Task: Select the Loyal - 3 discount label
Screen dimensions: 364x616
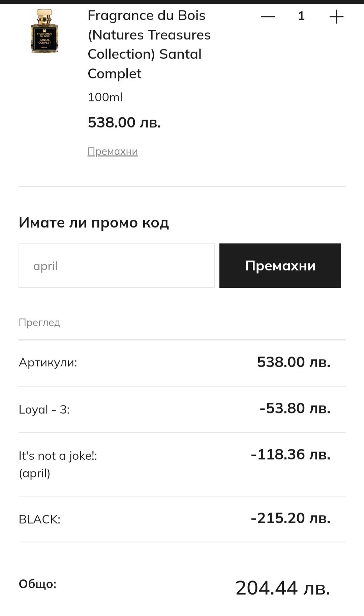Action: tap(44, 409)
